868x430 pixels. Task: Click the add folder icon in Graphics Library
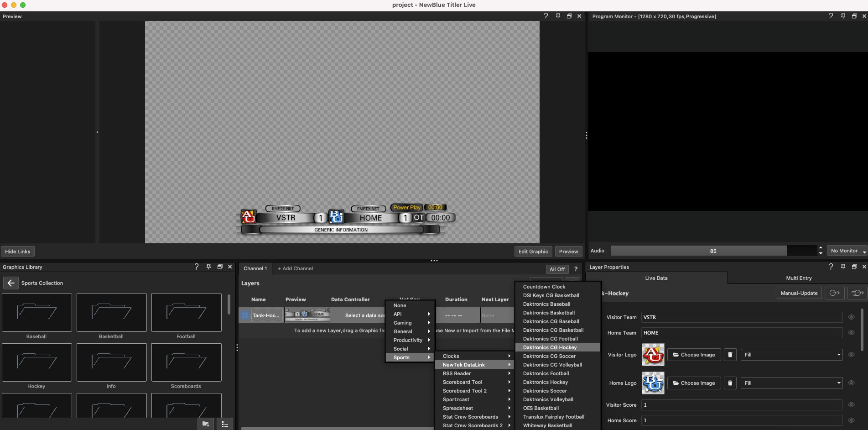206,424
